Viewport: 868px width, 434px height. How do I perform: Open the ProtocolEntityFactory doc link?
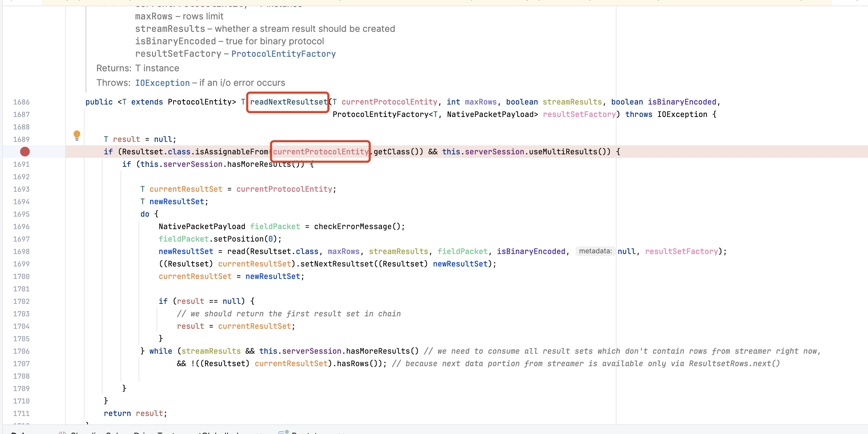(x=283, y=54)
